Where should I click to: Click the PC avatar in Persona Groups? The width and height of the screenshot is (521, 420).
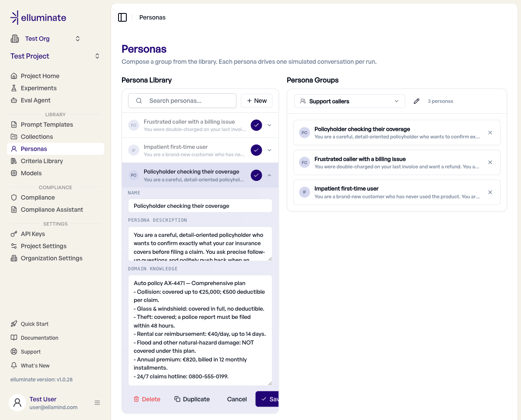click(x=304, y=133)
